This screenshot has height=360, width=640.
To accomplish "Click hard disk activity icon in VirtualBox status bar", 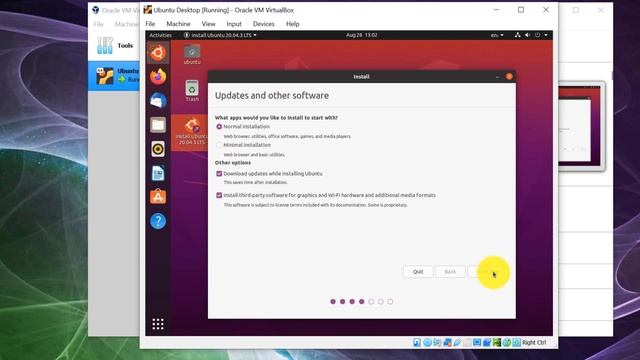I will tap(417, 342).
